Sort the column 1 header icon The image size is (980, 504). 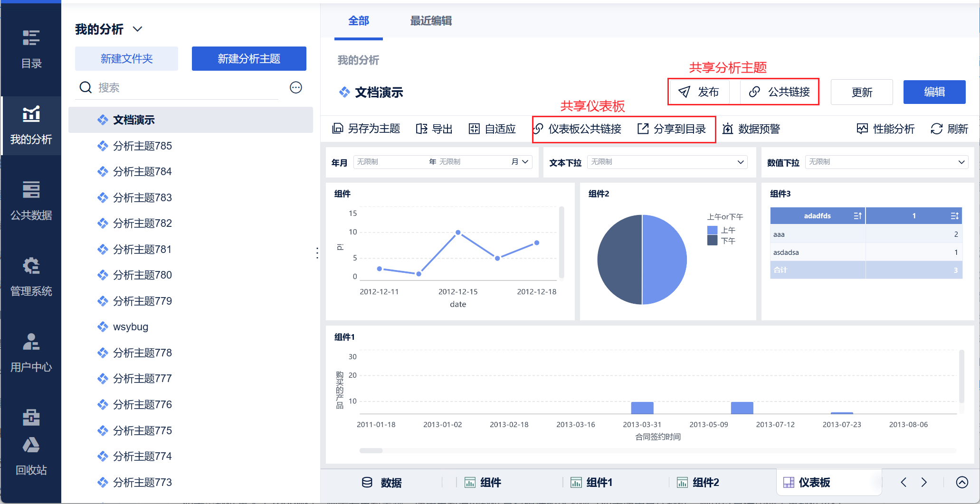954,216
